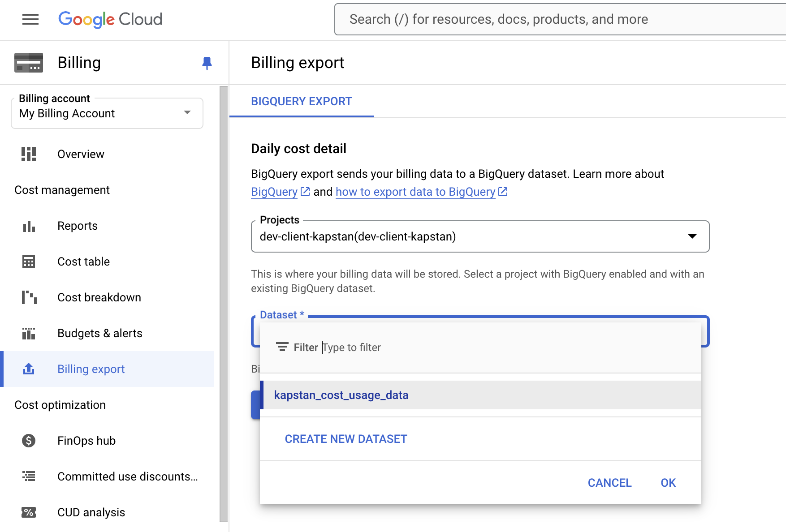This screenshot has width=786, height=532.
Task: Click the FinOps hub dollar icon
Action: 29,441
